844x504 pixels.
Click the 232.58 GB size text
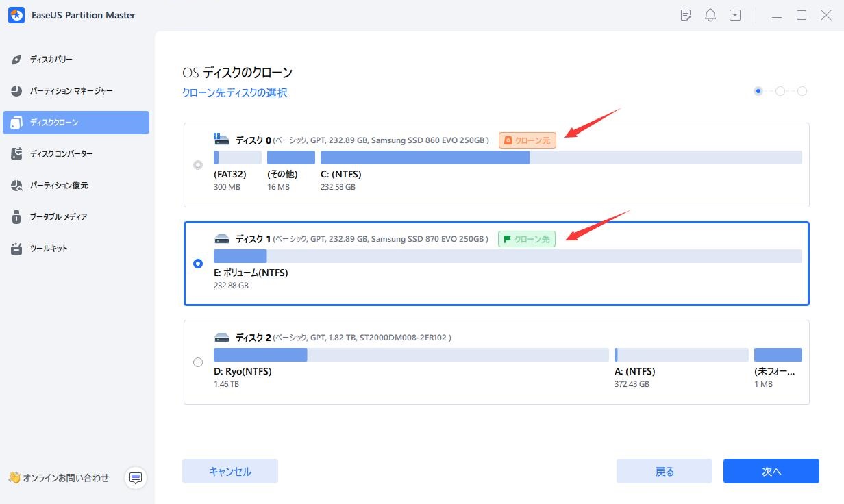click(x=338, y=187)
